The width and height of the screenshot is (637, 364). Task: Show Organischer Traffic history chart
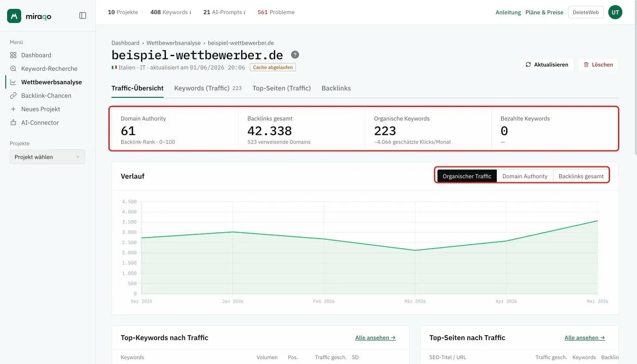467,176
